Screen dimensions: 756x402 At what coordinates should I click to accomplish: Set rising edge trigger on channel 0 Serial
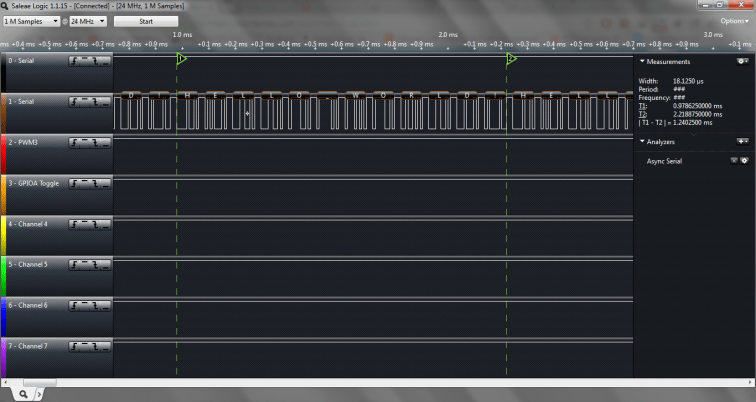(75, 60)
